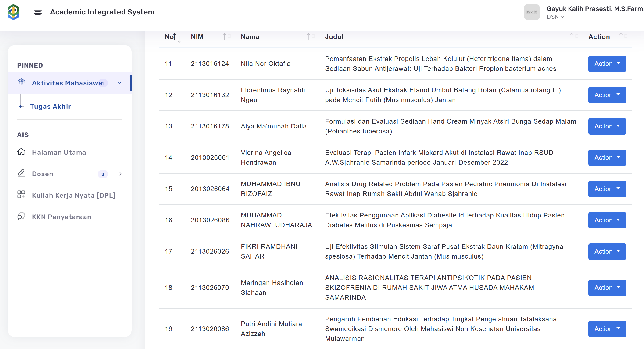Click row number 15 cell

[x=168, y=189]
